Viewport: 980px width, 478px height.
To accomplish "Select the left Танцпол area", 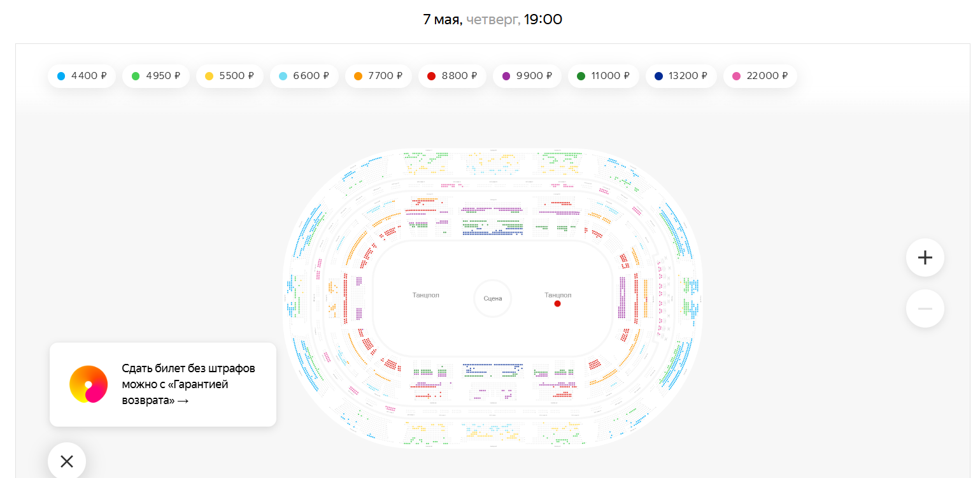I will [426, 295].
